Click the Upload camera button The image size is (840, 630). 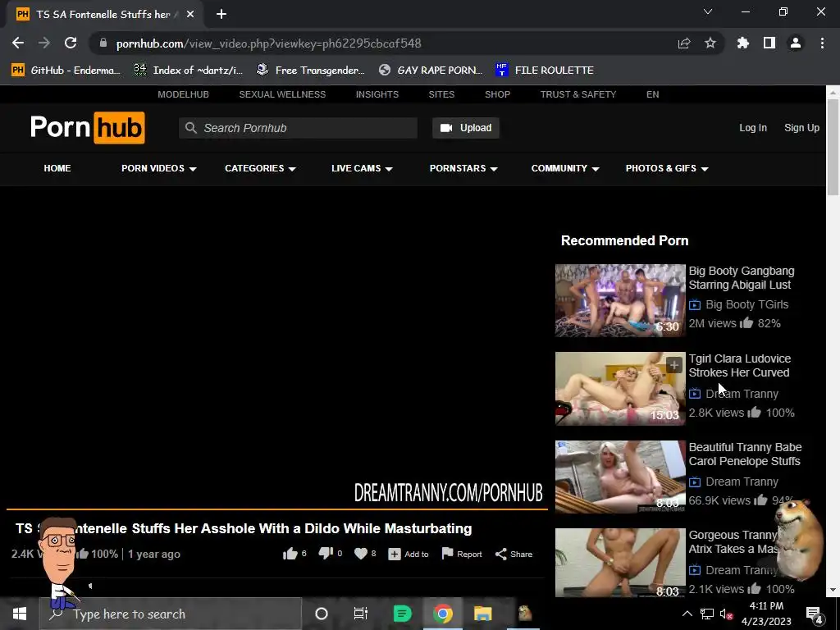466,128
